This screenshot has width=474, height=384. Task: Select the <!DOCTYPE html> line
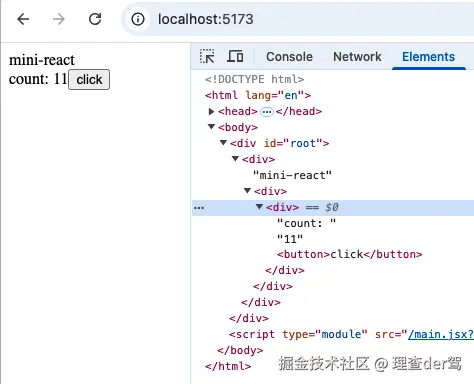tap(254, 79)
